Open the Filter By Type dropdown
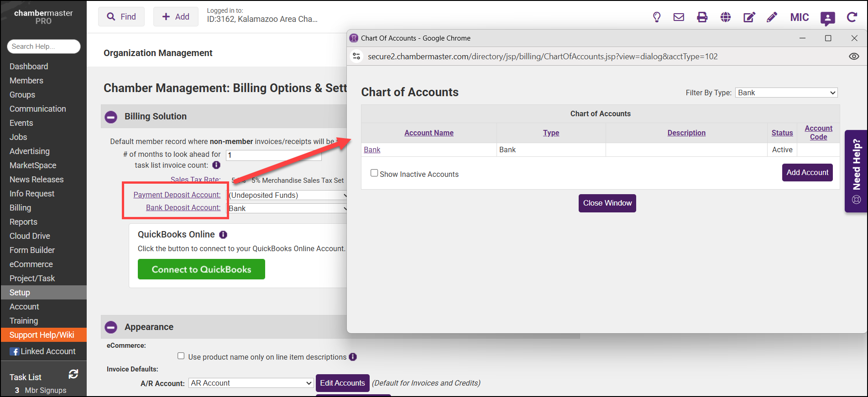 (x=786, y=93)
